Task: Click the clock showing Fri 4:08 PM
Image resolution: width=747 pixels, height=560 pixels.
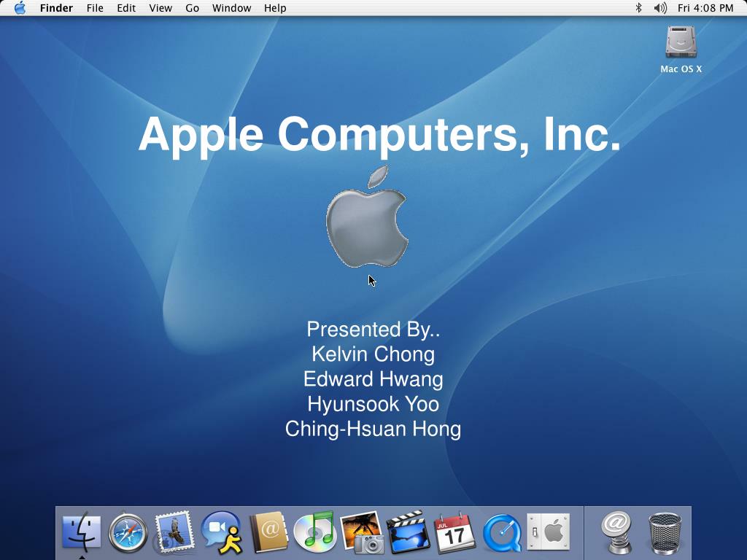Action: point(705,8)
